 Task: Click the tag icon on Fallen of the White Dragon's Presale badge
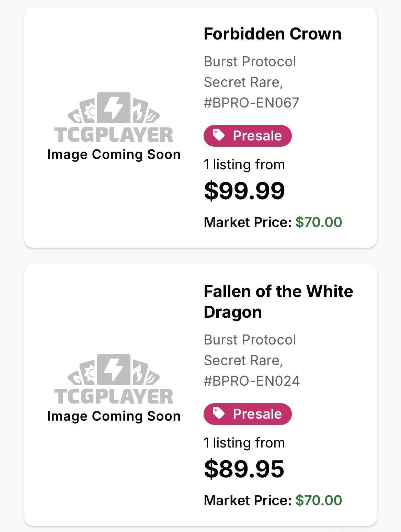[x=218, y=414]
